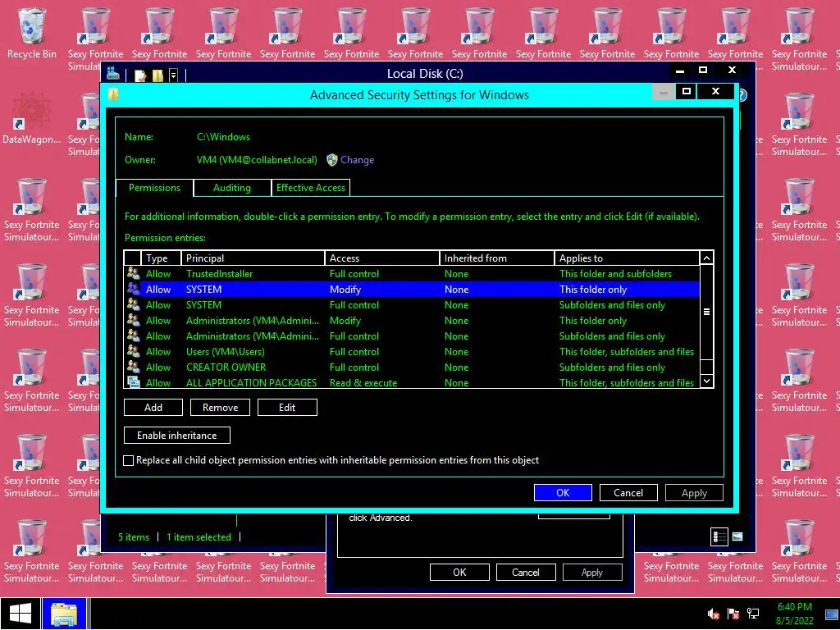Select the TrustedInstaller principal name

[219, 274]
